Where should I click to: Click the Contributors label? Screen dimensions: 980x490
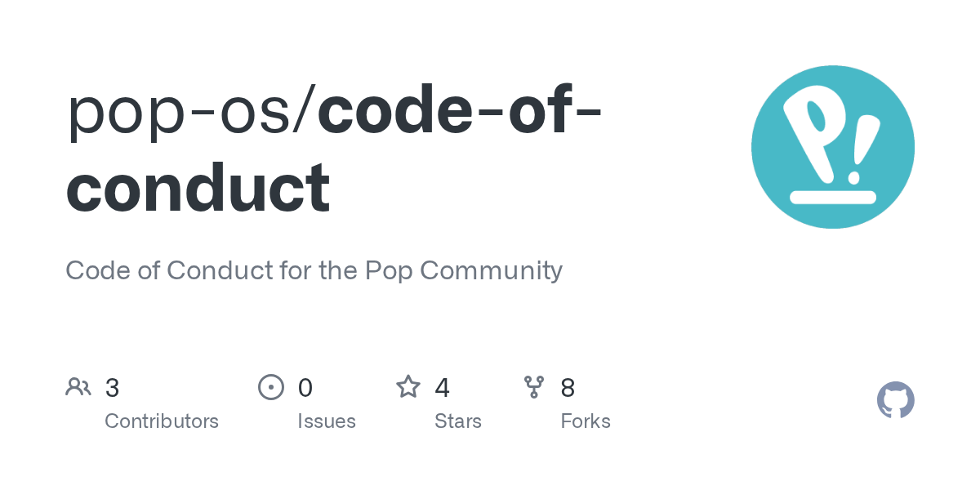[162, 421]
